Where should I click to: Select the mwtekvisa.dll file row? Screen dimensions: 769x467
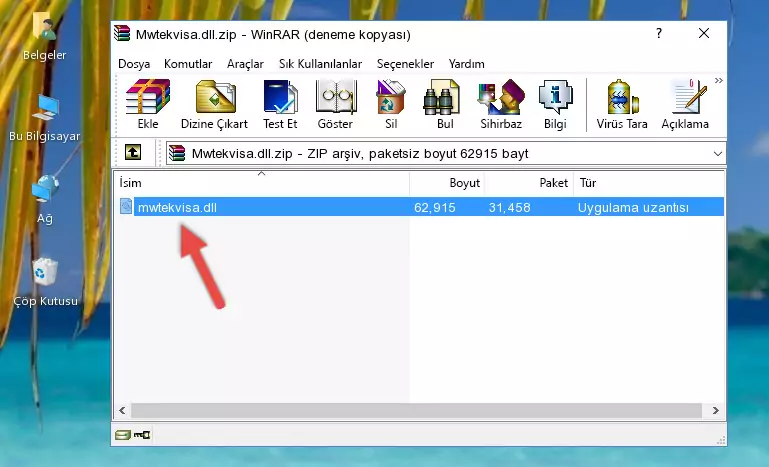(421, 207)
